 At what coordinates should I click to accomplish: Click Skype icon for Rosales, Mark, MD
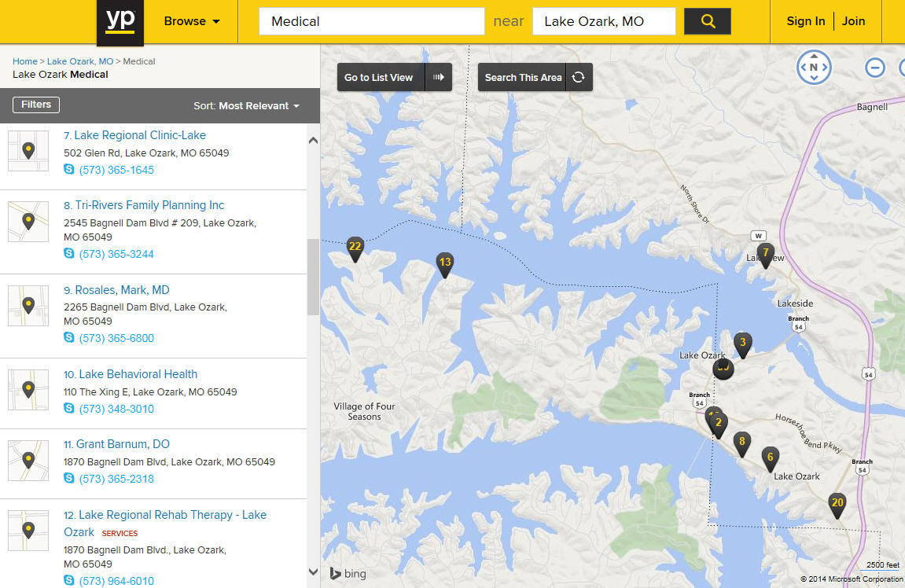68,337
